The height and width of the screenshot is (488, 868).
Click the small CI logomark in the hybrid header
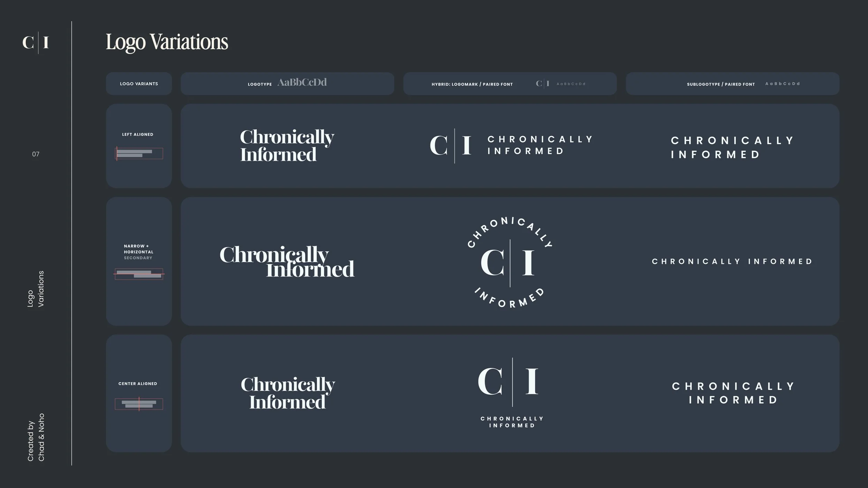click(543, 84)
